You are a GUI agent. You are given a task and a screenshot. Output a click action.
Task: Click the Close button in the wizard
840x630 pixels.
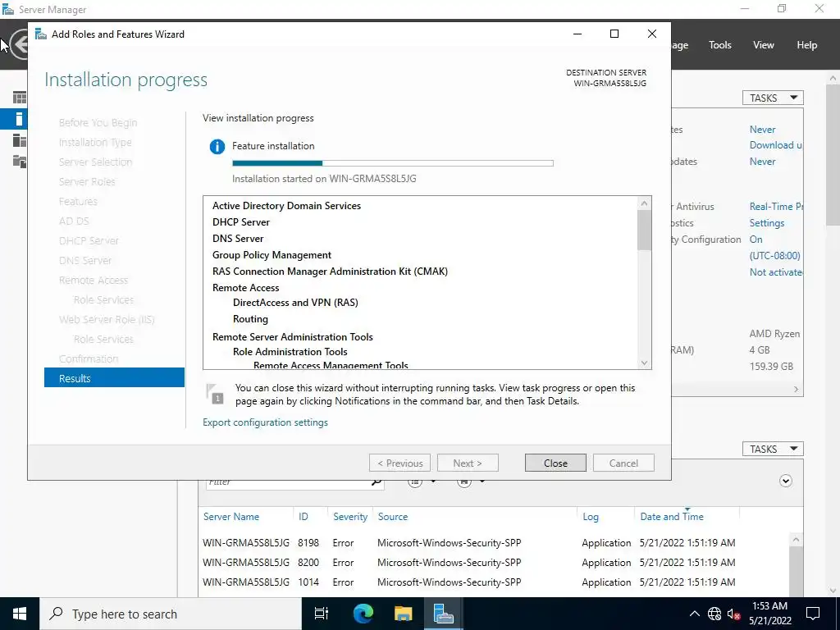(x=555, y=463)
